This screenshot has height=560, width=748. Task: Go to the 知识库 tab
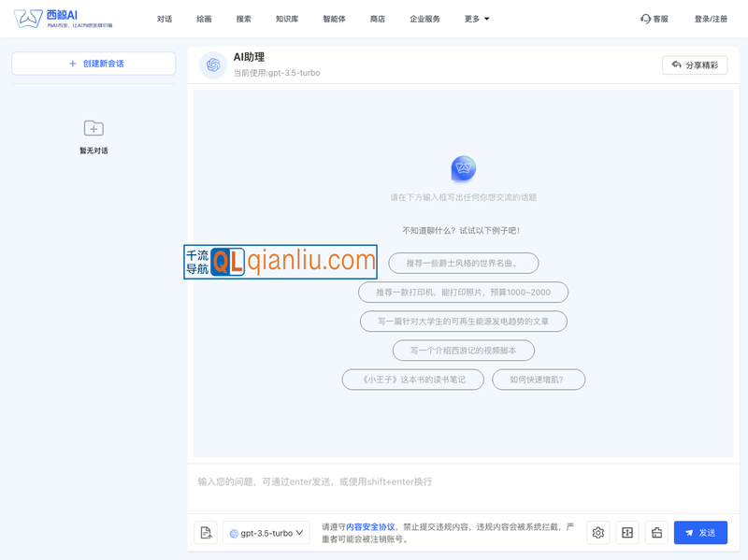point(287,19)
